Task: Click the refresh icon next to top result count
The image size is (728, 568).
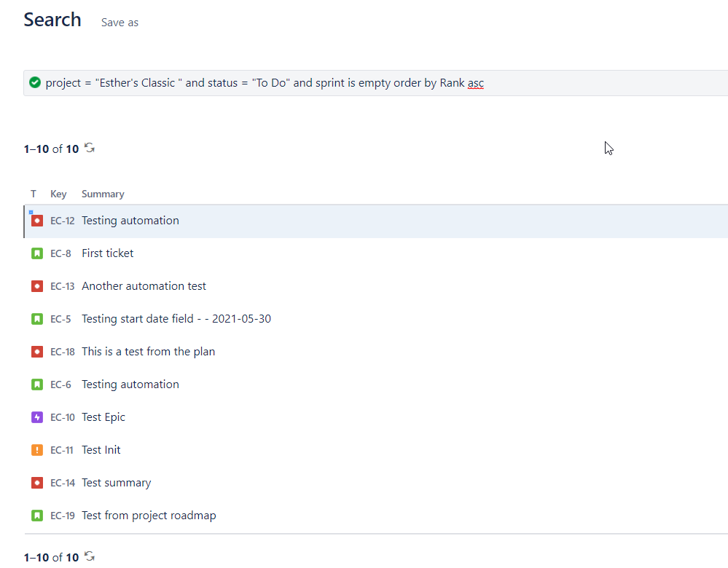Action: (x=89, y=147)
